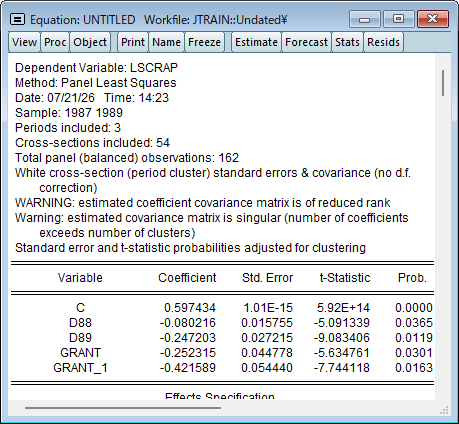459x424 pixels.
Task: Open the View menu button
Action: 24,42
